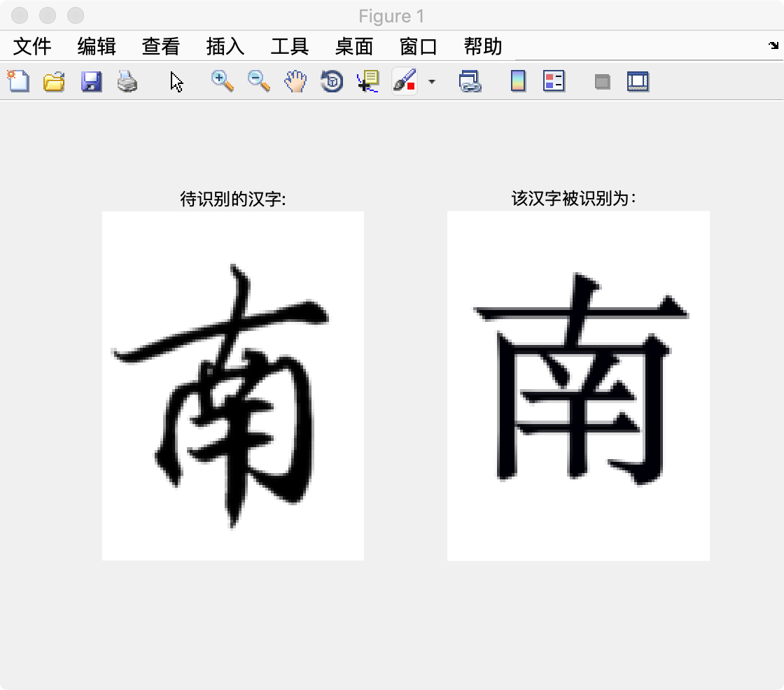Activate the Zoom Out magnifier tool
The height and width of the screenshot is (690, 784).
(x=258, y=81)
